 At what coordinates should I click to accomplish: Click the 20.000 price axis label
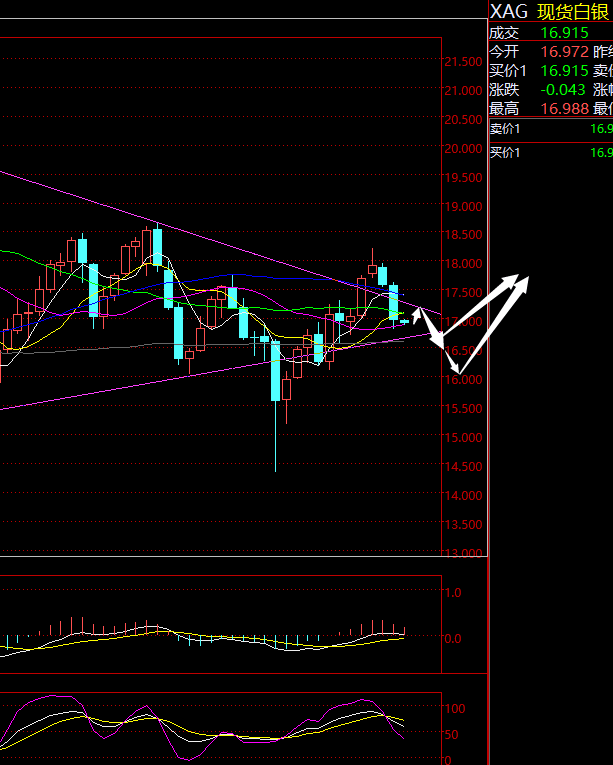tap(463, 148)
